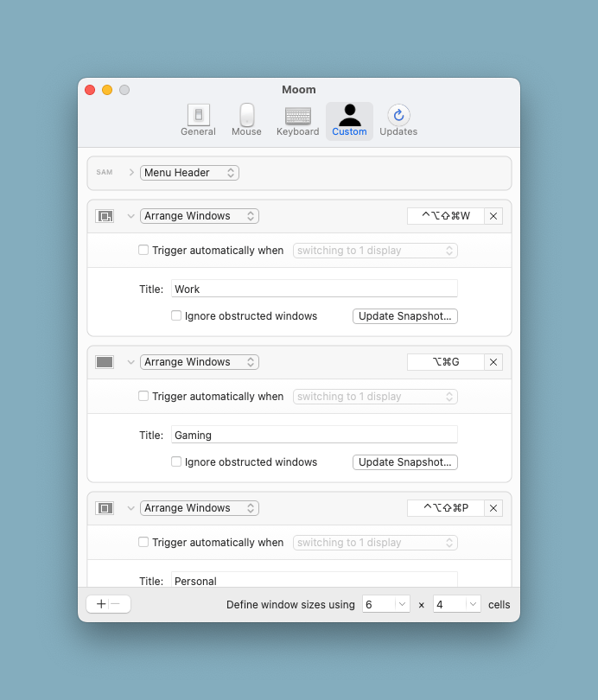Click Update Snapshot for Gaming
This screenshot has height=700, width=598.
click(x=405, y=462)
